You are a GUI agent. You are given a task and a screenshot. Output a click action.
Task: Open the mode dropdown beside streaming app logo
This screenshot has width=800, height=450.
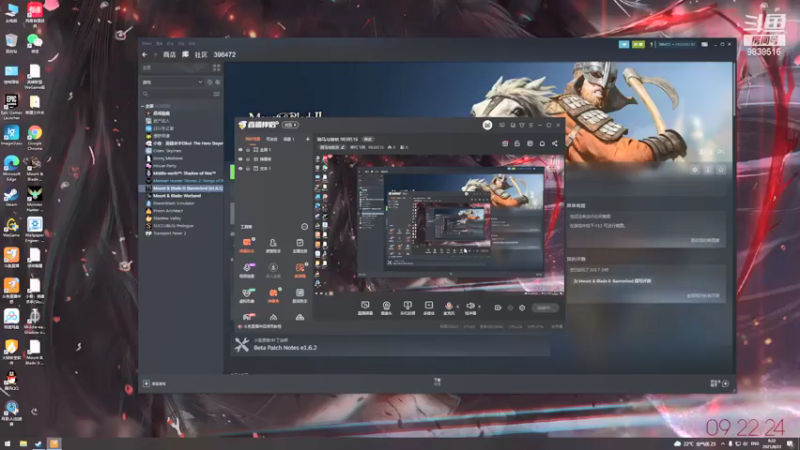coord(290,125)
